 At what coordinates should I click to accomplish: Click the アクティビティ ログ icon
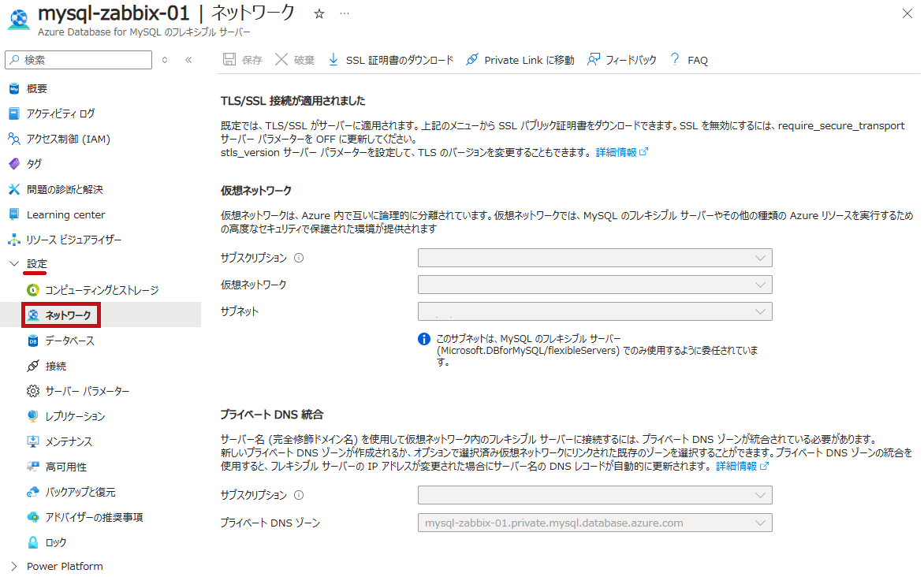pos(14,114)
